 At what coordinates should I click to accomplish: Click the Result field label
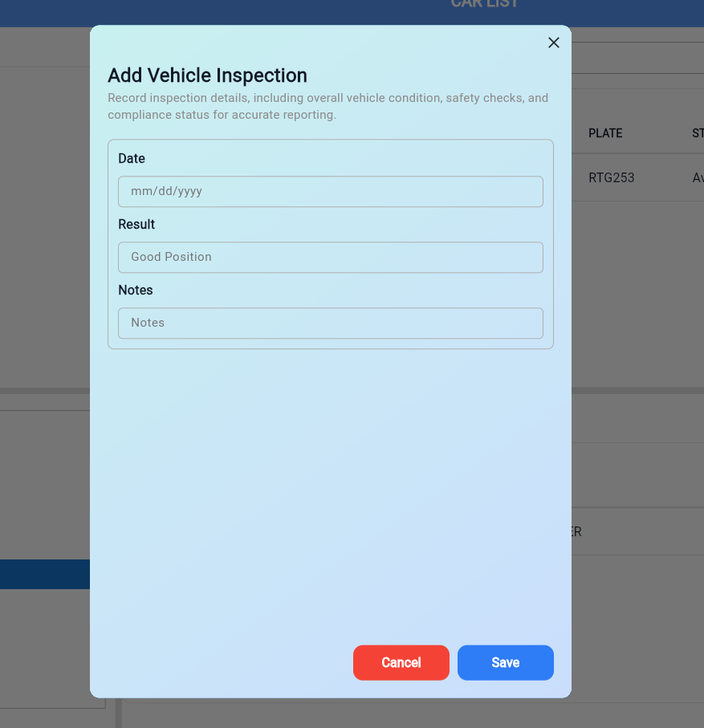[136, 225]
